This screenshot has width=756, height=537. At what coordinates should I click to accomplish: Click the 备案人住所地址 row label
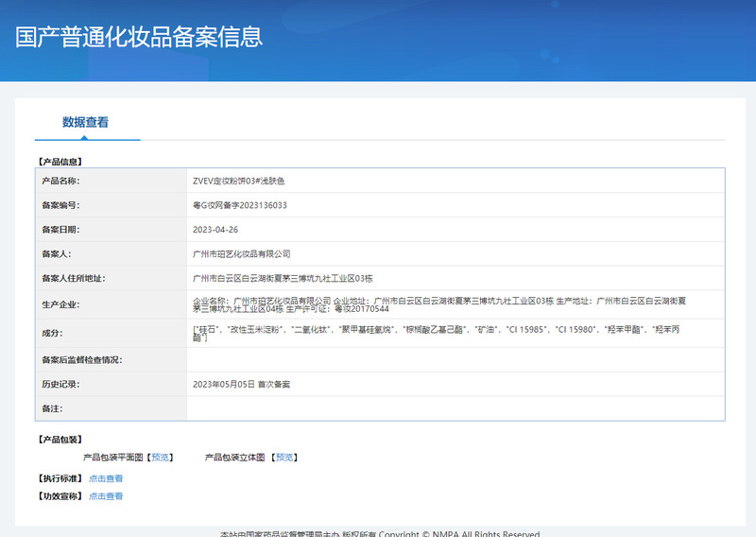(74, 278)
